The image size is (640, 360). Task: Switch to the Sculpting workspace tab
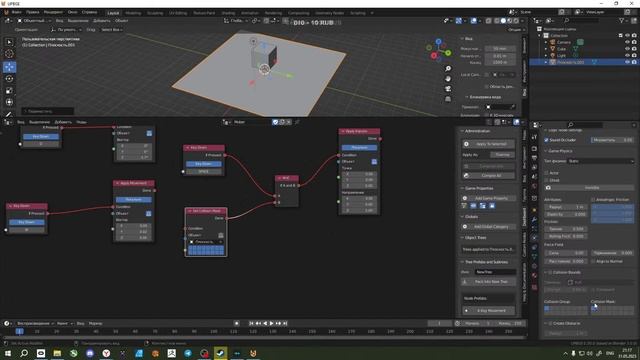155,13
